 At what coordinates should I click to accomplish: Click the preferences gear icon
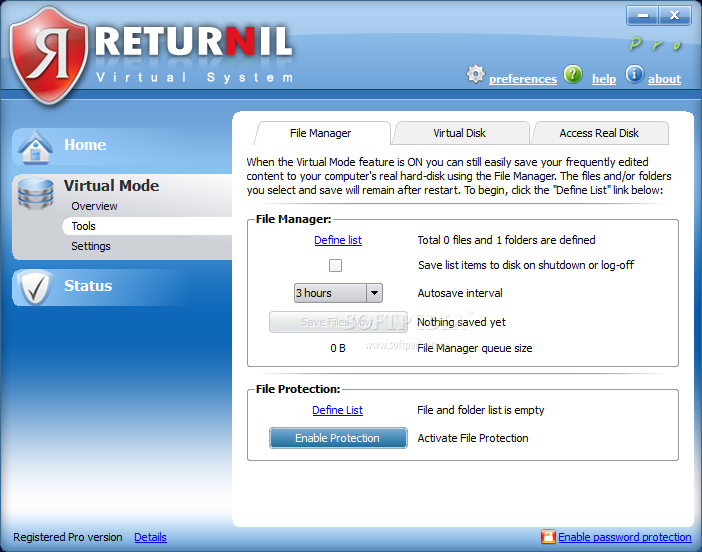point(475,74)
